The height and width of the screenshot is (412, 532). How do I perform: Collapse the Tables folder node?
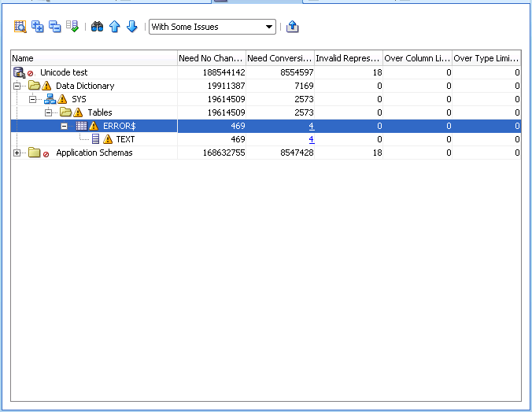pyautogui.click(x=49, y=112)
